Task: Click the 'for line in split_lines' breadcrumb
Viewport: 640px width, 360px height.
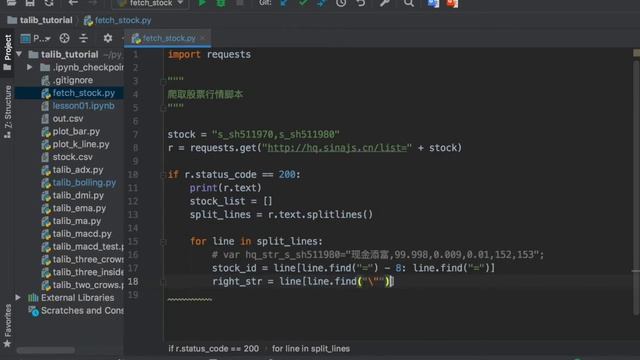Action: [x=311, y=349]
